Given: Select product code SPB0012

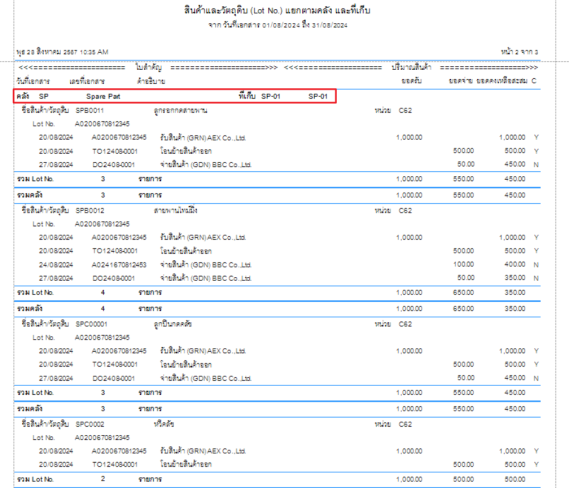Looking at the screenshot, I should (90, 210).
